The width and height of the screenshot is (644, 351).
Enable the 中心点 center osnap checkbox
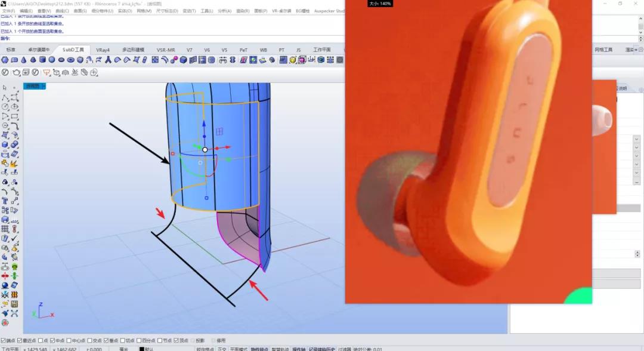coord(69,340)
